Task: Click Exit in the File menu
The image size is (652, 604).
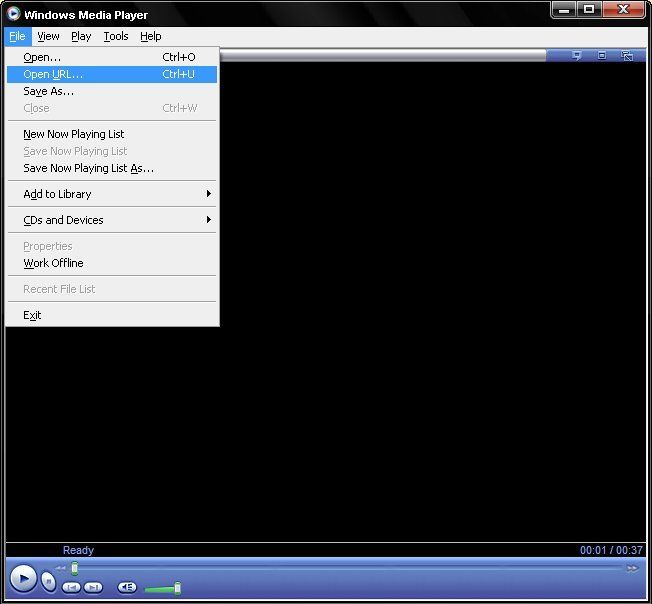Action: pos(32,315)
